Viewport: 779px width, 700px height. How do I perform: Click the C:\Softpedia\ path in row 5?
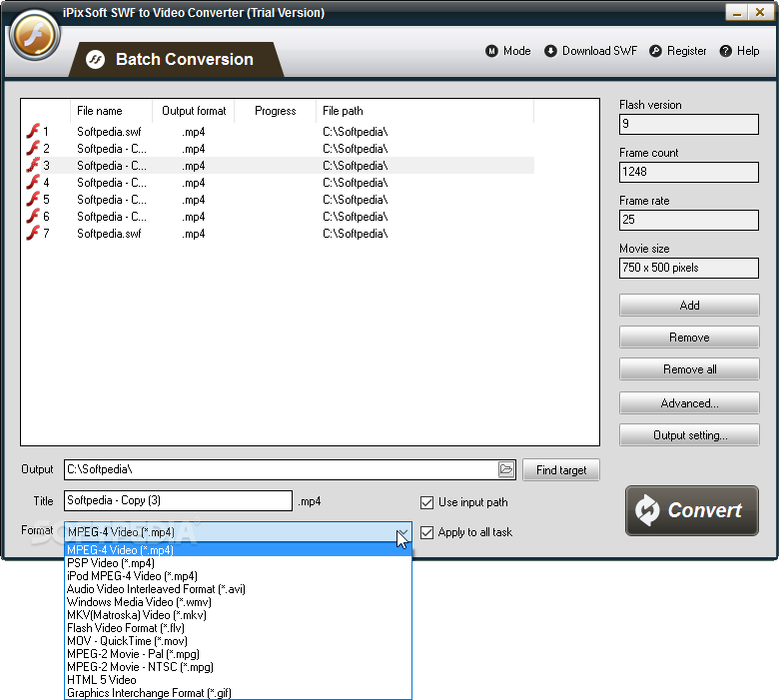[x=355, y=200]
